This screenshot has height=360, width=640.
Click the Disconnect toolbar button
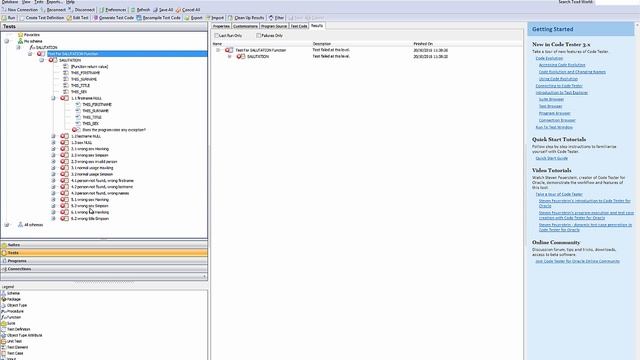click(x=81, y=9)
